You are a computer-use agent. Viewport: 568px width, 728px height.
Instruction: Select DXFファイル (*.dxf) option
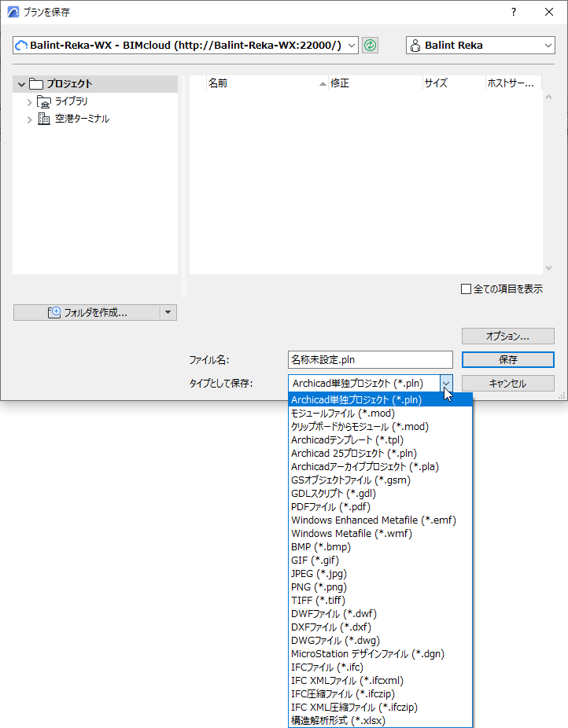(x=380, y=627)
